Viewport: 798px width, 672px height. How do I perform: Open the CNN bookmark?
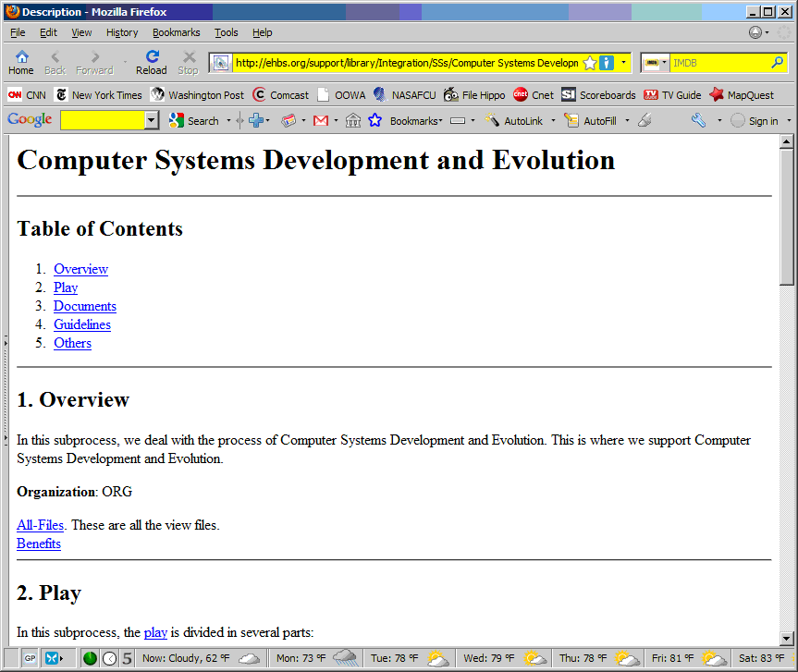[x=27, y=95]
